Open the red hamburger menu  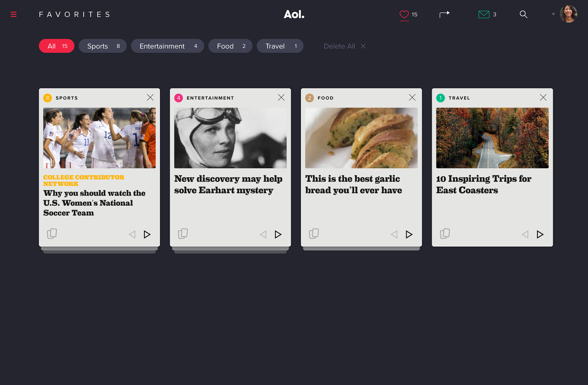click(x=13, y=14)
